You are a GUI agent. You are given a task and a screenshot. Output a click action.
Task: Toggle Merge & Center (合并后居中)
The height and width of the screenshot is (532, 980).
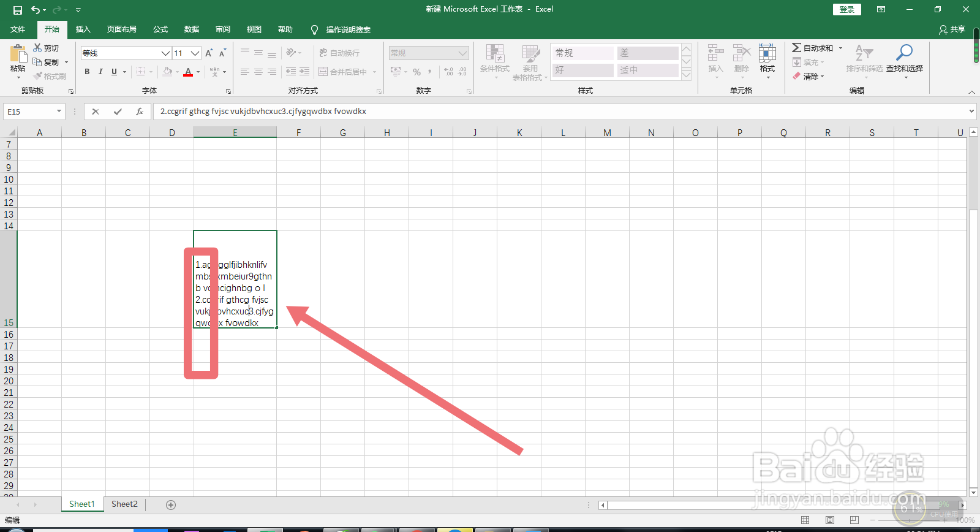343,72
